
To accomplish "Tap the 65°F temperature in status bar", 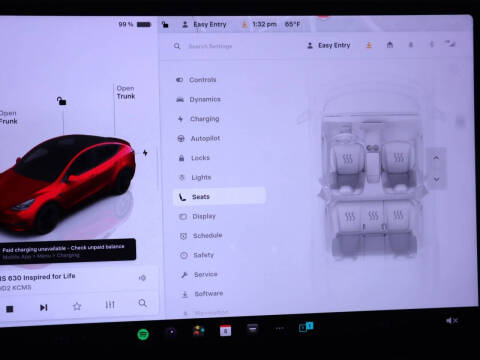I will (x=292, y=24).
